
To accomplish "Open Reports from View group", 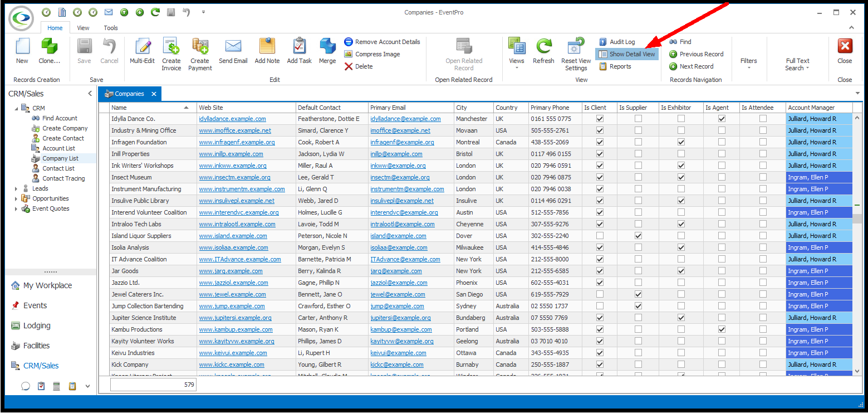I will click(615, 66).
